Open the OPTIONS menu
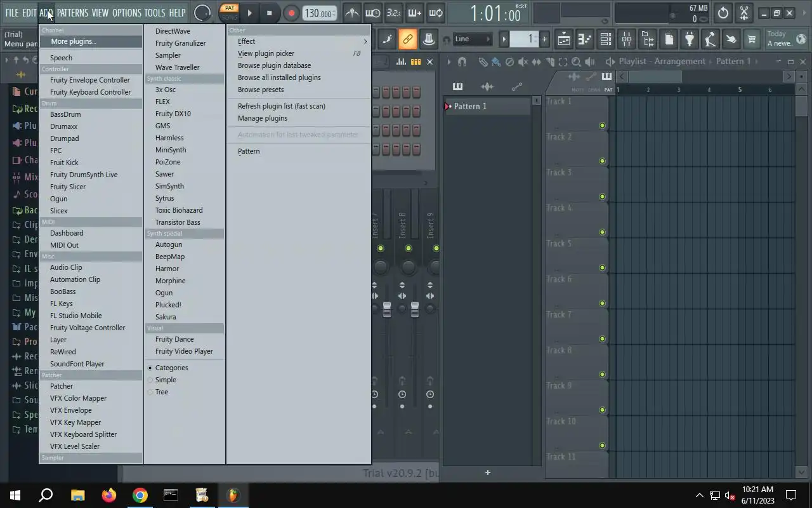The width and height of the screenshot is (812, 508). coord(127,13)
